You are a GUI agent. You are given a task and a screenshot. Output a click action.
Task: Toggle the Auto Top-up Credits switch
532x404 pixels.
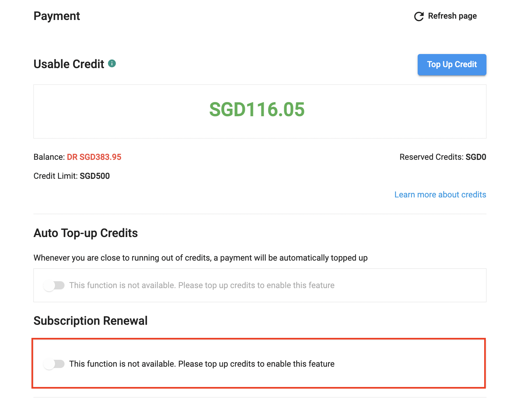coord(54,285)
